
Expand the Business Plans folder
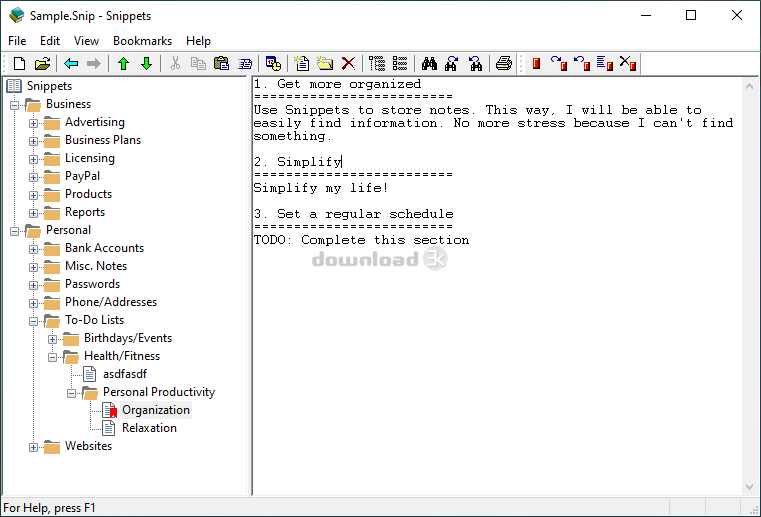(x=33, y=141)
